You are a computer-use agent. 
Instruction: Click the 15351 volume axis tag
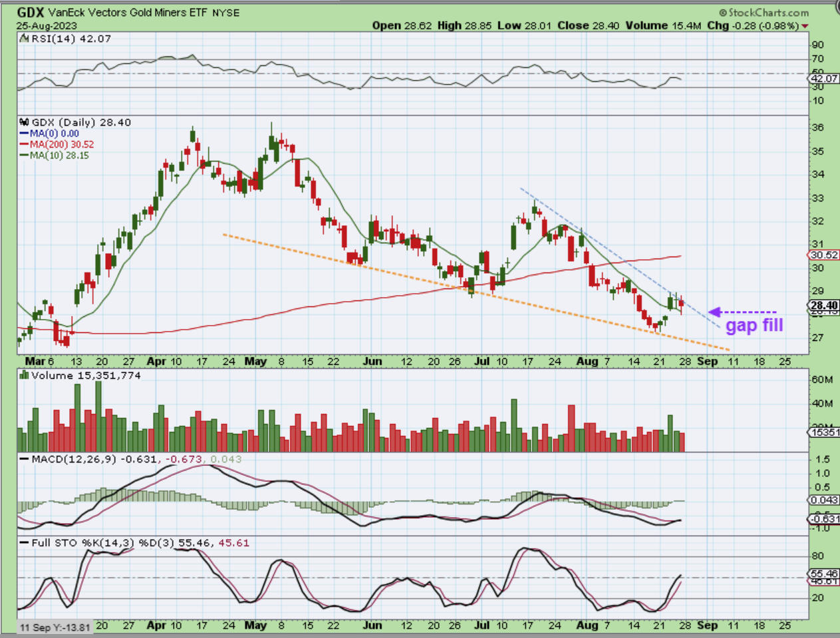pyautogui.click(x=825, y=433)
